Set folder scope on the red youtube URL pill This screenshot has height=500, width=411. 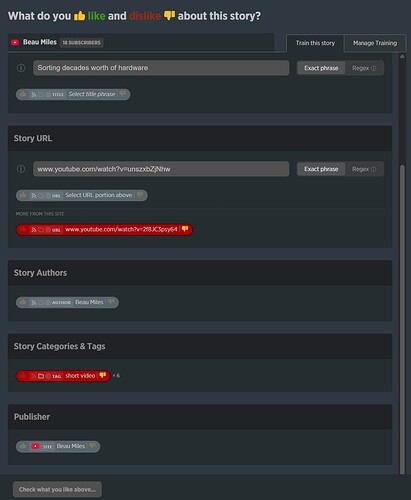[41, 230]
